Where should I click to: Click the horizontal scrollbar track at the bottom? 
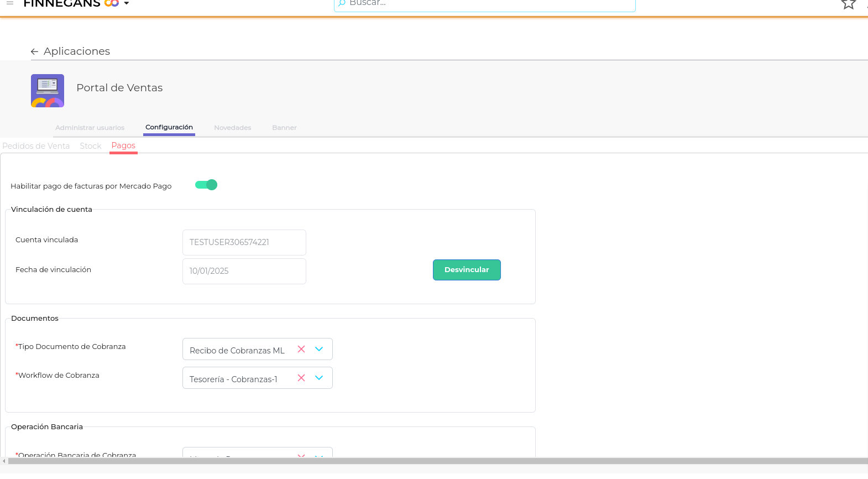pos(438,461)
